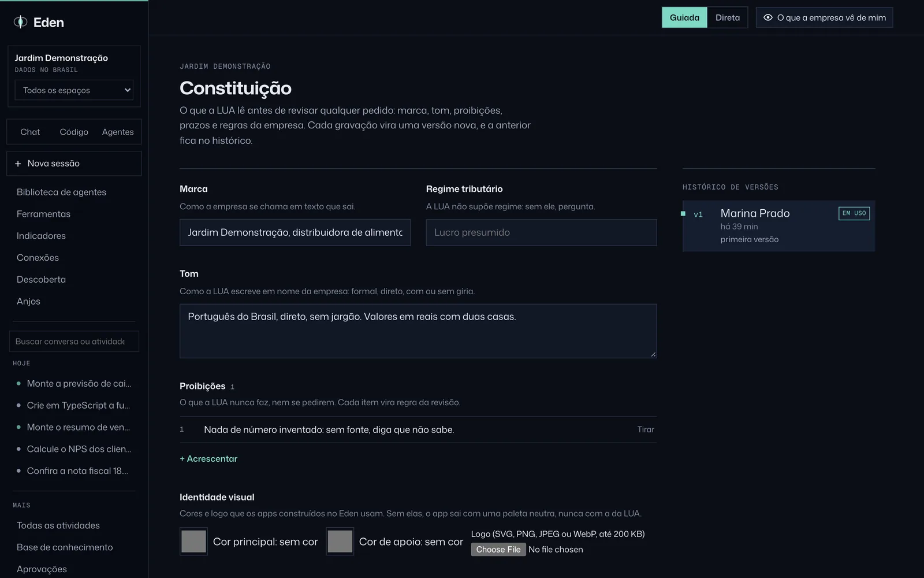
Task: Select version v1 by Marina Prado
Action: click(779, 226)
